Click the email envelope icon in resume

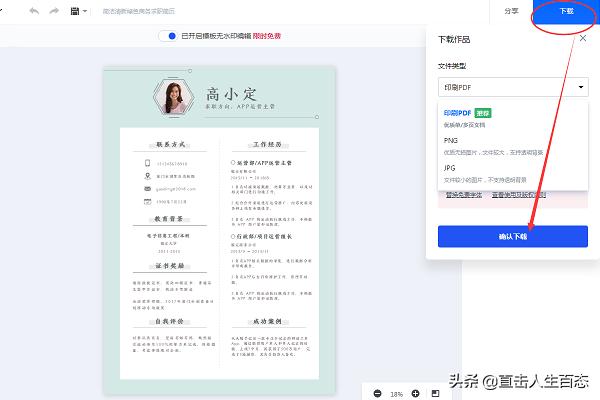[x=147, y=189]
